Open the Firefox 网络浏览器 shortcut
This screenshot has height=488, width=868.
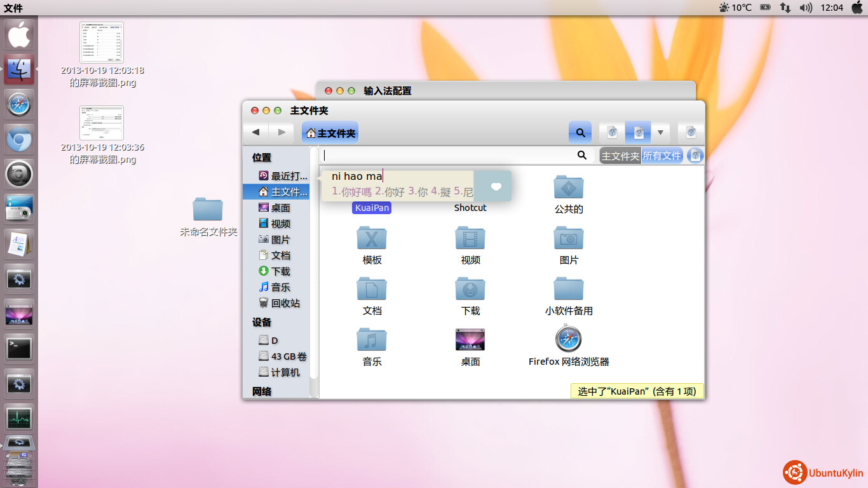click(x=568, y=340)
